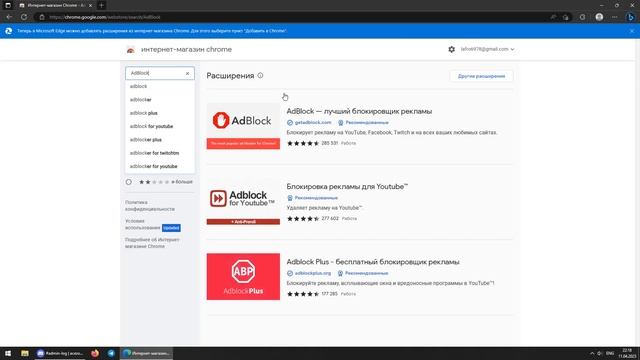Open the Bing sidebar icon
The width and height of the screenshot is (640, 360).
pos(631,17)
